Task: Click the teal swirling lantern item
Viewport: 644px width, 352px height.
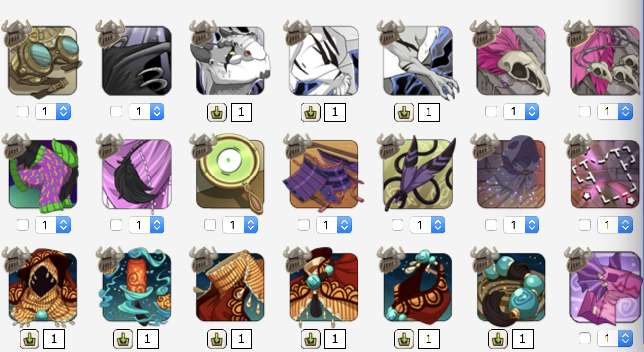Action: coord(137,288)
